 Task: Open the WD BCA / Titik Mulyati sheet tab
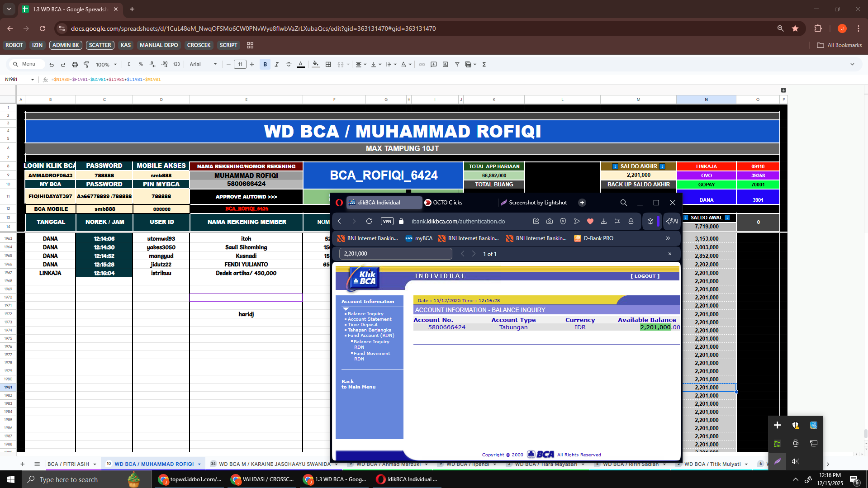(713, 464)
